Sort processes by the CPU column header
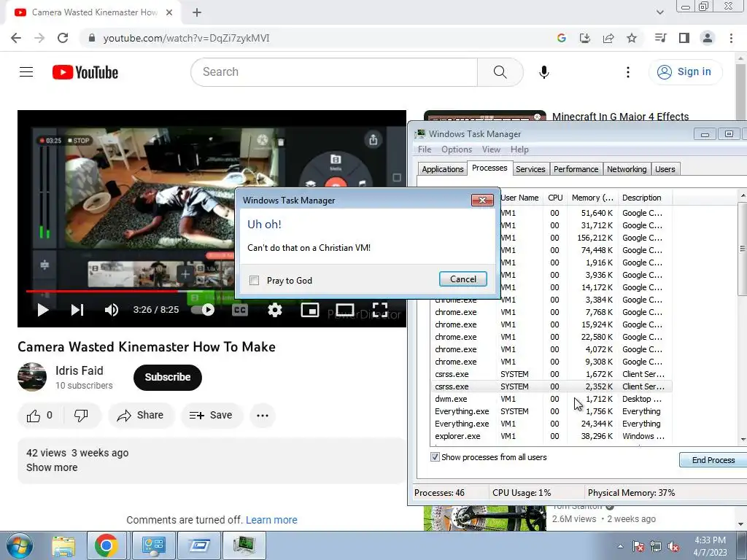This screenshot has height=560, width=747. [x=555, y=198]
